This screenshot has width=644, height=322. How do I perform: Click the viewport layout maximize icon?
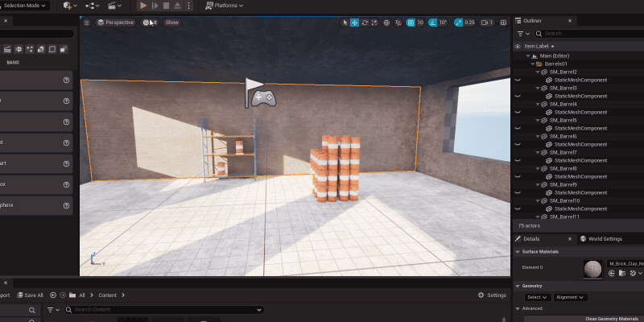pyautogui.click(x=503, y=23)
